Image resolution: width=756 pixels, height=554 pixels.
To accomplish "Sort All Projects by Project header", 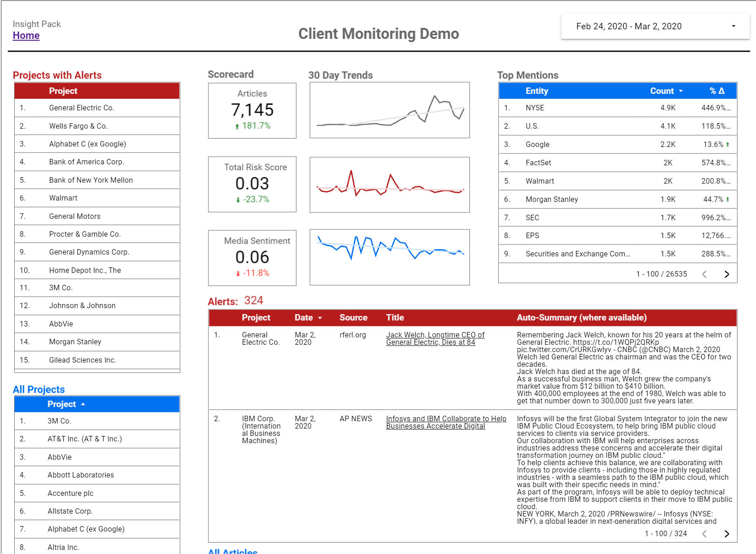I will point(66,404).
